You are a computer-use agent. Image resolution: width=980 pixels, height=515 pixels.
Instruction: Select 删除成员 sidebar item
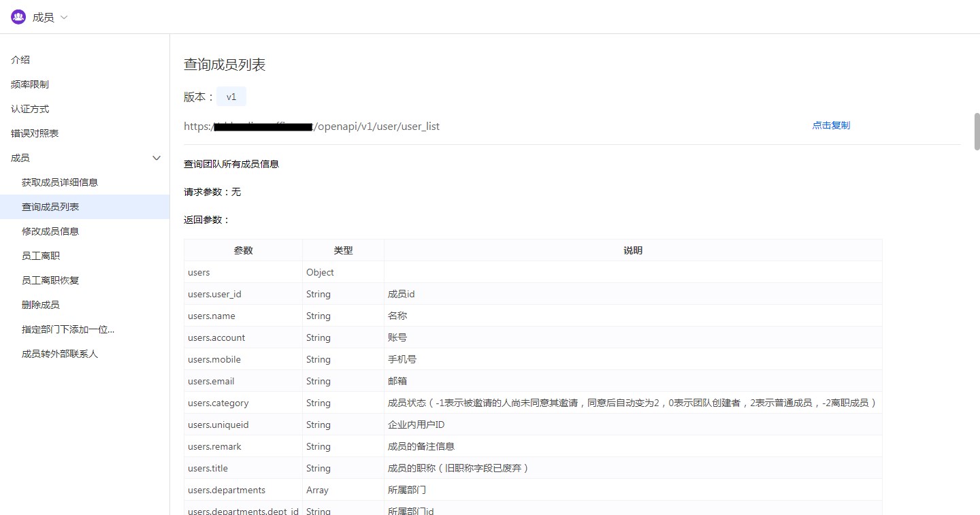pos(41,305)
